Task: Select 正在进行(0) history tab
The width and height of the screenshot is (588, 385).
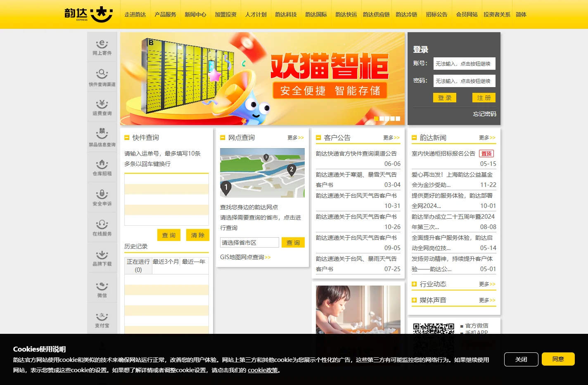Action: click(x=138, y=266)
